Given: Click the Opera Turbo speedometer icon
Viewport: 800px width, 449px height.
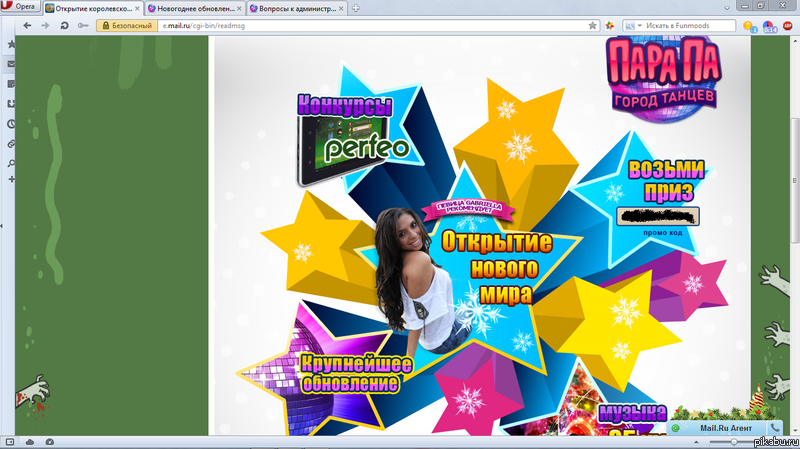Looking at the screenshot, I should click(49, 442).
